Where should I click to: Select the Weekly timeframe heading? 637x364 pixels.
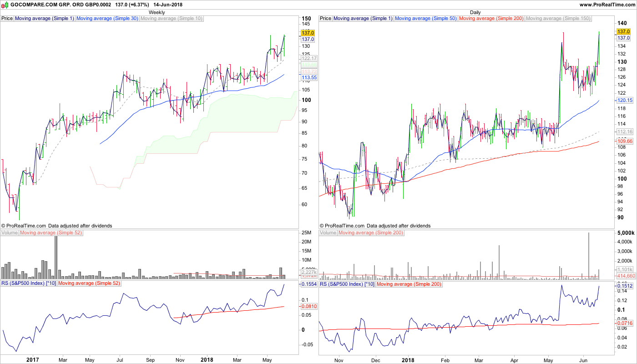[157, 12]
